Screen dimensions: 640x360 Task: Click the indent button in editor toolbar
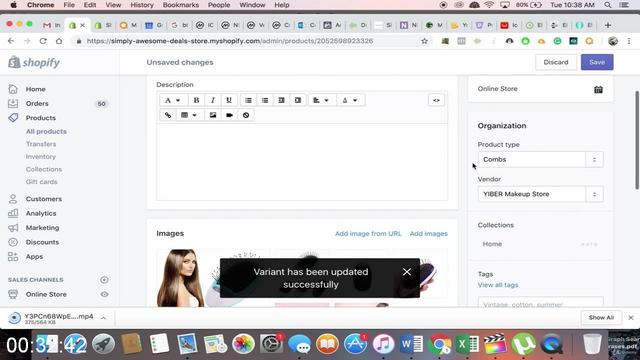click(x=298, y=100)
